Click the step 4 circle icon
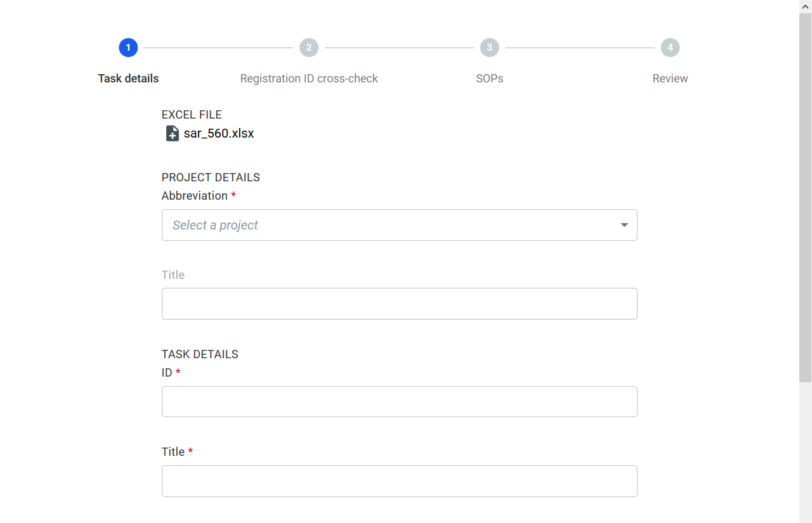This screenshot has height=523, width=812. 670,48
